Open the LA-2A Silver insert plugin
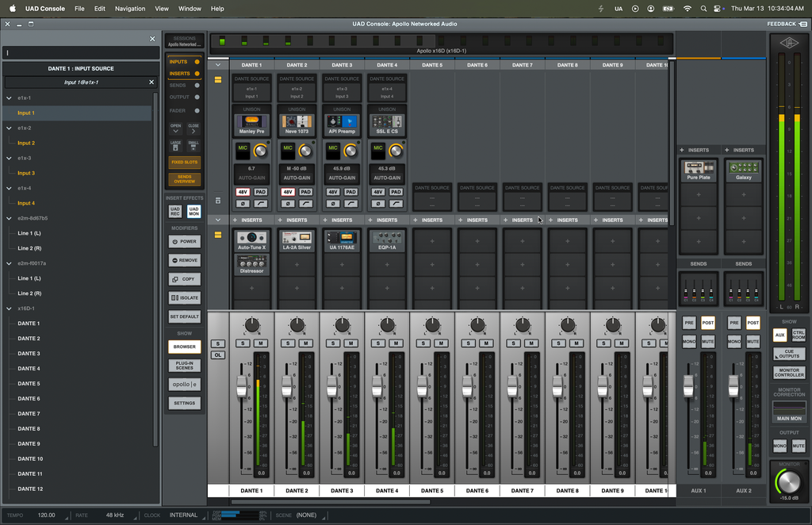The image size is (812, 525). (297, 241)
